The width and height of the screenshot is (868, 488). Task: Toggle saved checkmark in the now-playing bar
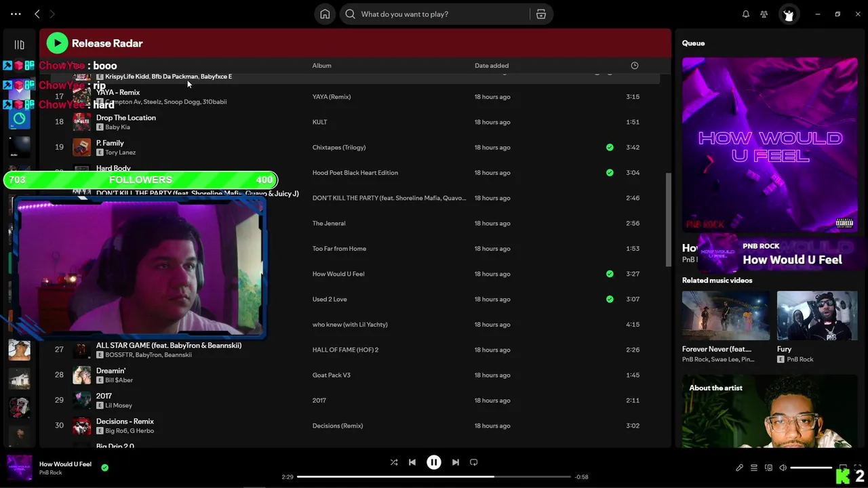[104, 468]
